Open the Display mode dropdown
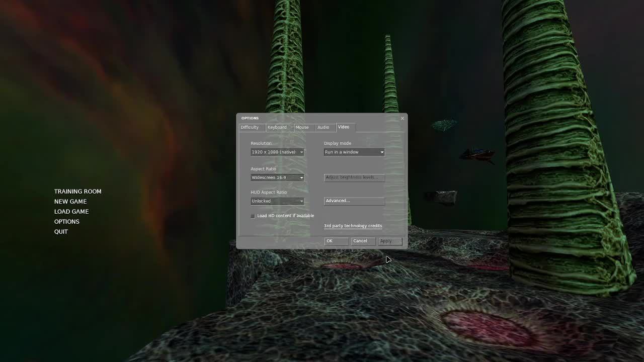 point(354,152)
